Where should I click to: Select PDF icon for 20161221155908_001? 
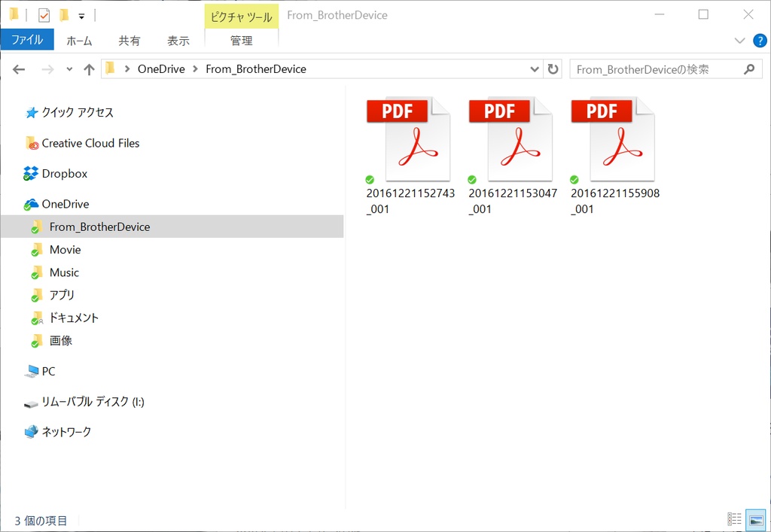(613, 139)
